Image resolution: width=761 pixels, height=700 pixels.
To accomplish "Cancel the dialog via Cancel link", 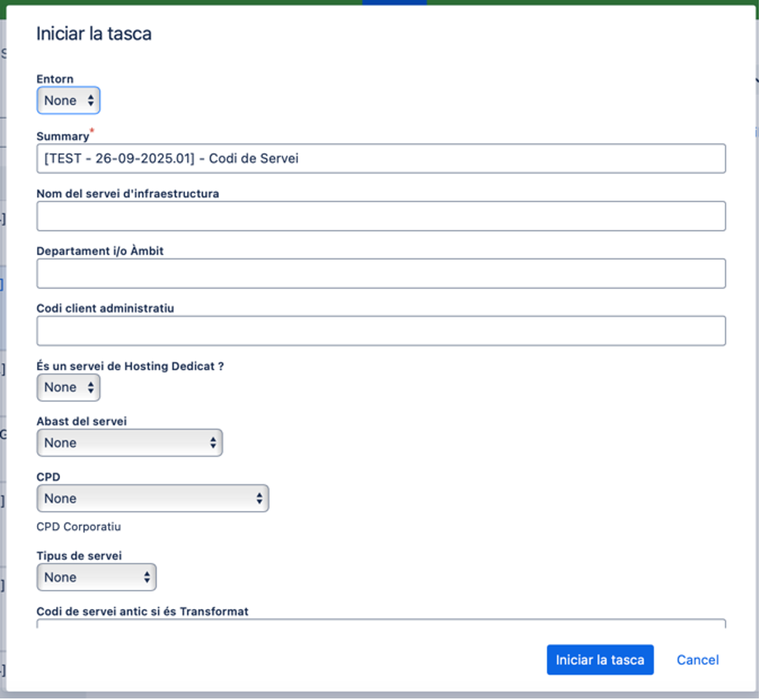I will click(x=697, y=660).
